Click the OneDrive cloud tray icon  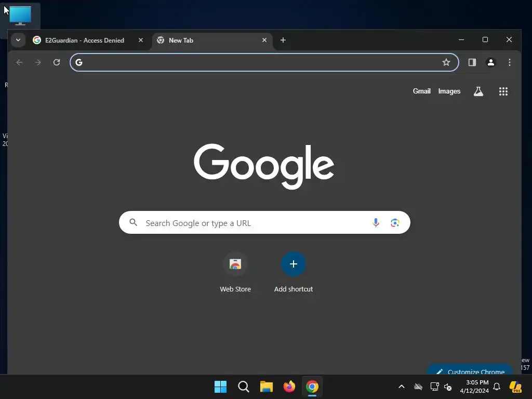click(418, 387)
